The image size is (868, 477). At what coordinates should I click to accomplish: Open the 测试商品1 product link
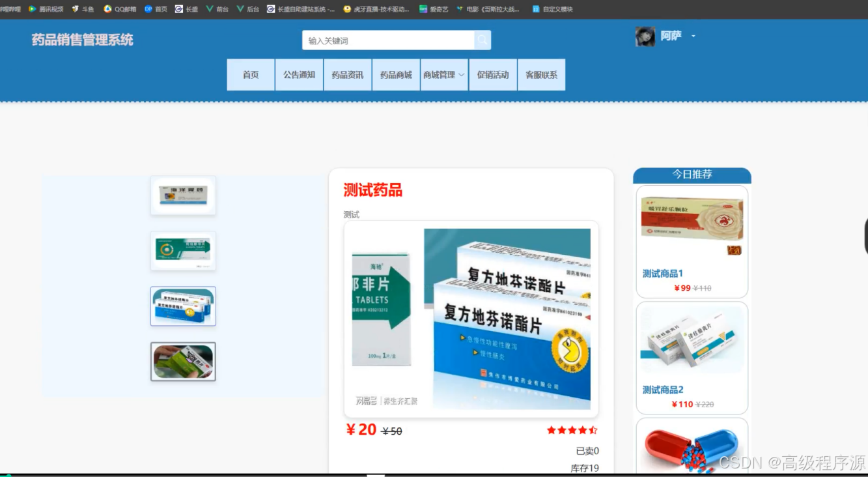pyautogui.click(x=663, y=274)
